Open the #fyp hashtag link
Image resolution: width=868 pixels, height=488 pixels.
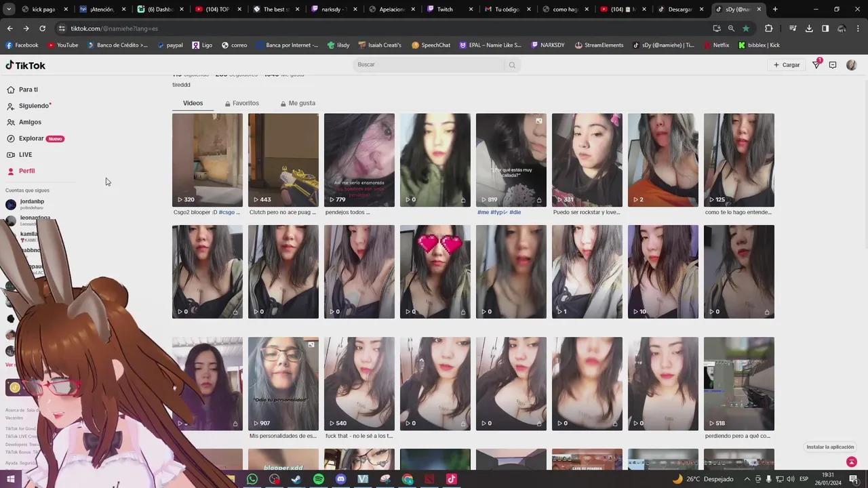(x=499, y=211)
